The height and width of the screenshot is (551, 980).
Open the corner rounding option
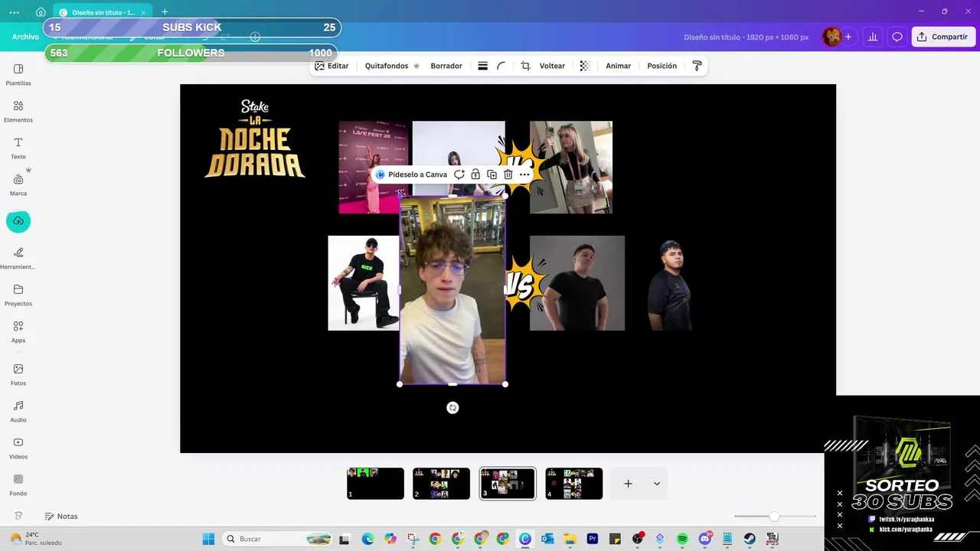coord(501,66)
